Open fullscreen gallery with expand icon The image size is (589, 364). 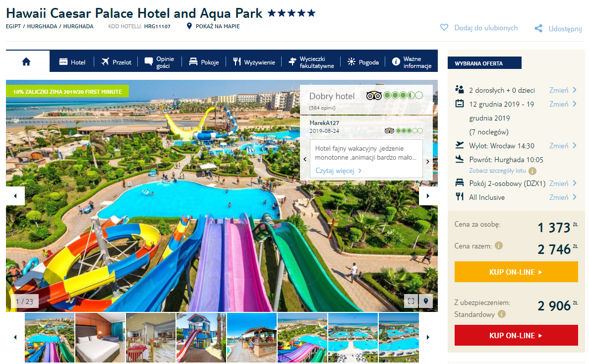[x=411, y=301]
